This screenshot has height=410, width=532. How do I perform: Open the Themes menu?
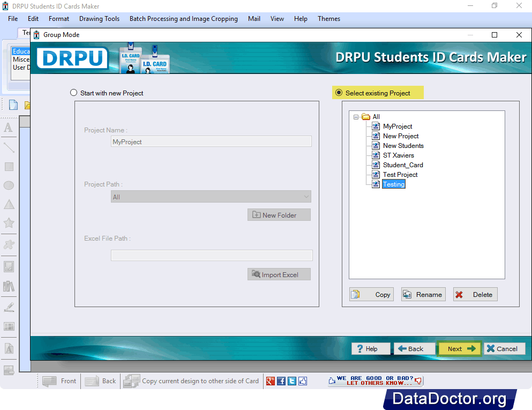[329, 19]
